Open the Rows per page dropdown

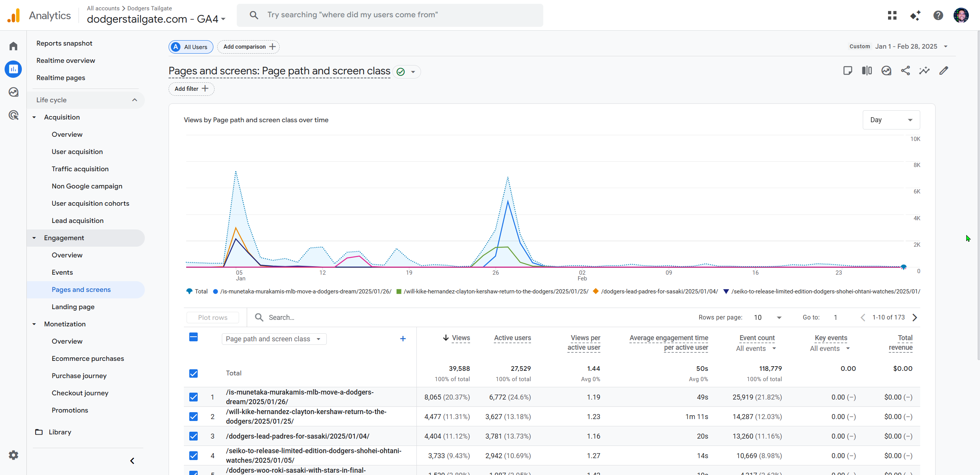pos(767,318)
